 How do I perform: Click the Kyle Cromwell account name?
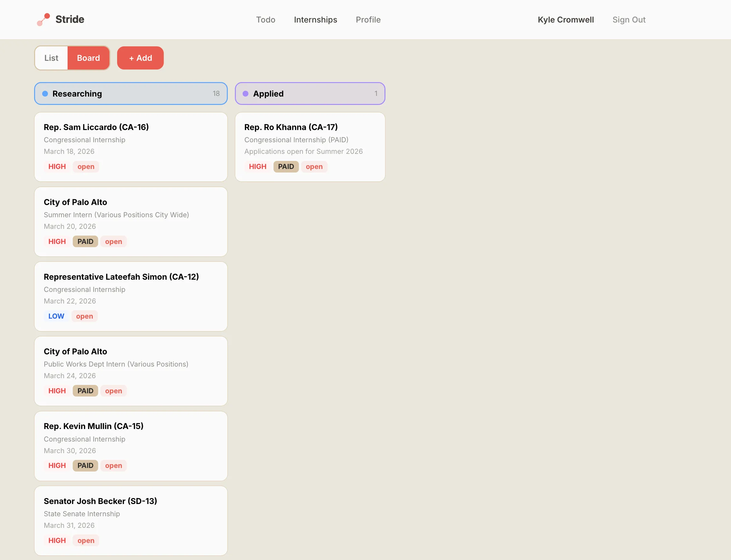[x=565, y=20]
